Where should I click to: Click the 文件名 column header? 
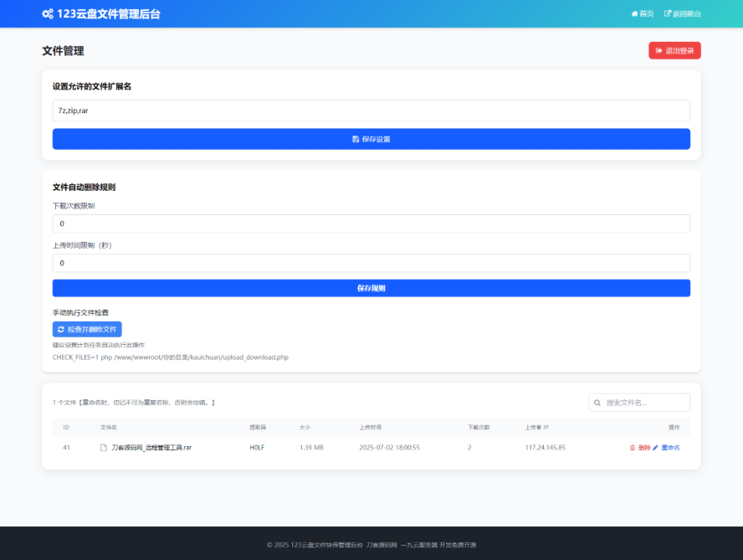[x=109, y=427]
